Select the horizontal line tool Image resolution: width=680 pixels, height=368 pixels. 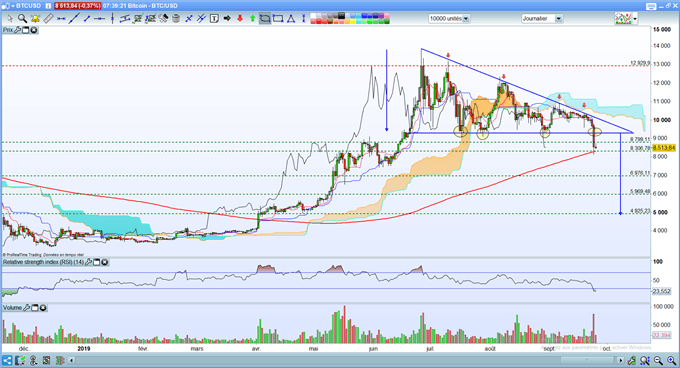pyautogui.click(x=100, y=19)
